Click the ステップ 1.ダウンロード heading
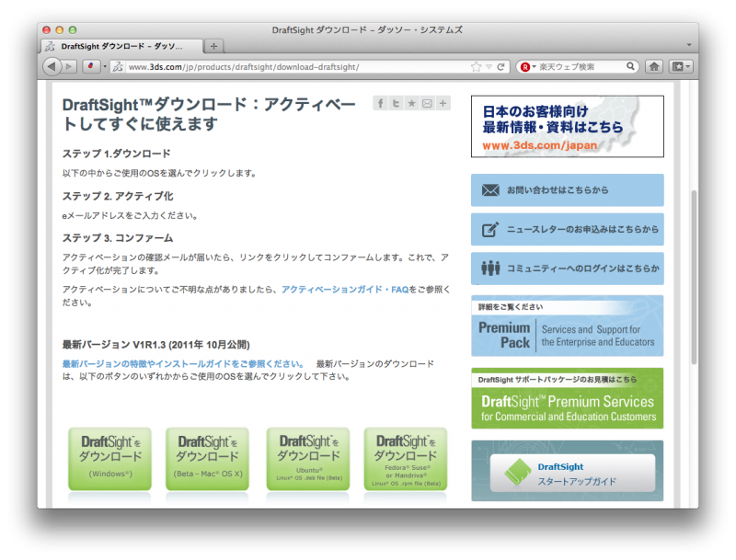Viewport: 736px width, 560px height. (x=117, y=154)
